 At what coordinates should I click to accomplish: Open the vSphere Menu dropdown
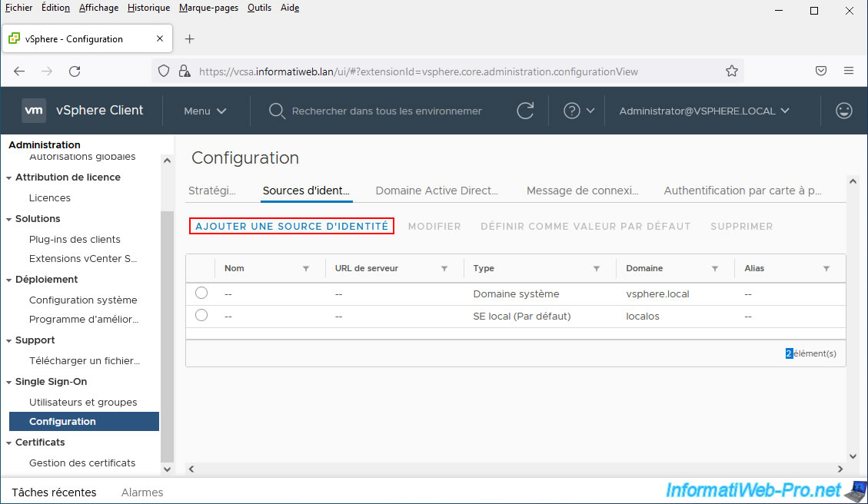(205, 111)
